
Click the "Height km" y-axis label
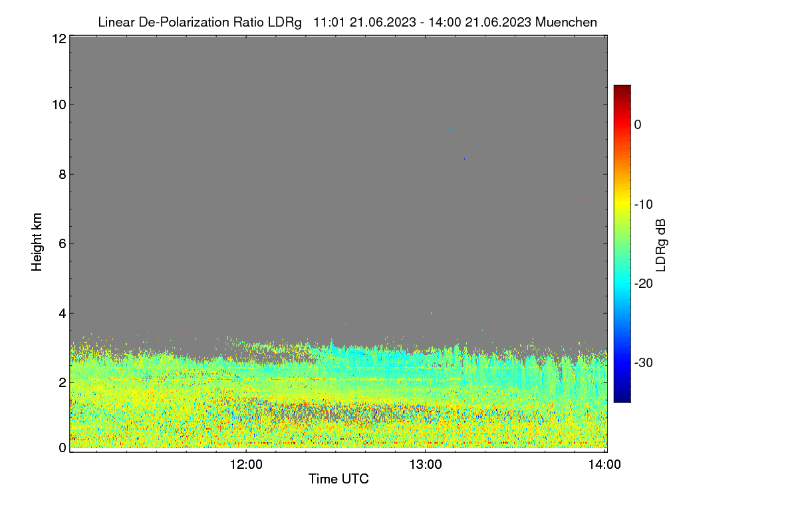click(37, 242)
